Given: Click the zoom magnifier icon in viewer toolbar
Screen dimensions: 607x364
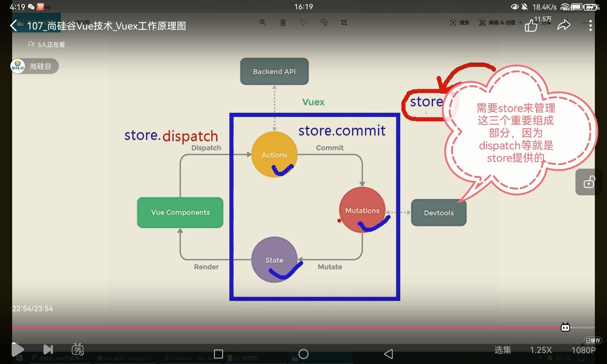Looking at the screenshot, I should (263, 23).
